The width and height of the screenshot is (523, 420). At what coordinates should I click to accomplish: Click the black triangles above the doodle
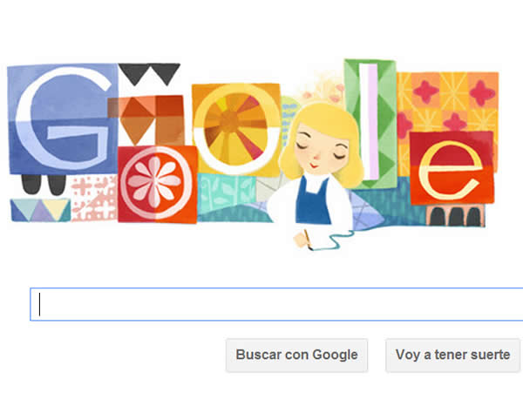149,74
